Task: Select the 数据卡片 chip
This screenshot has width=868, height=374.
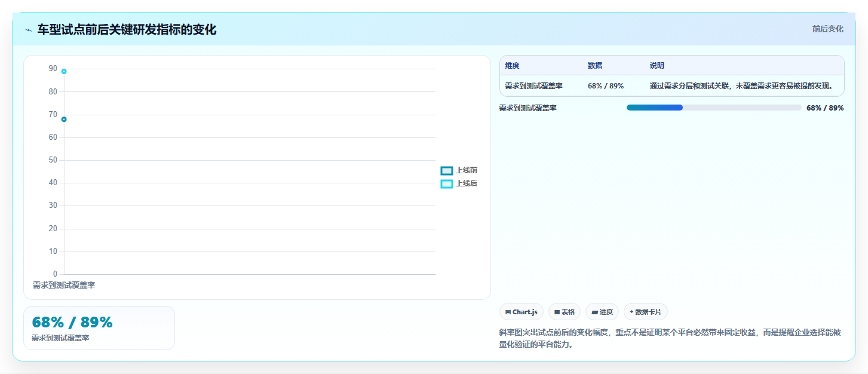Action: [x=646, y=312]
